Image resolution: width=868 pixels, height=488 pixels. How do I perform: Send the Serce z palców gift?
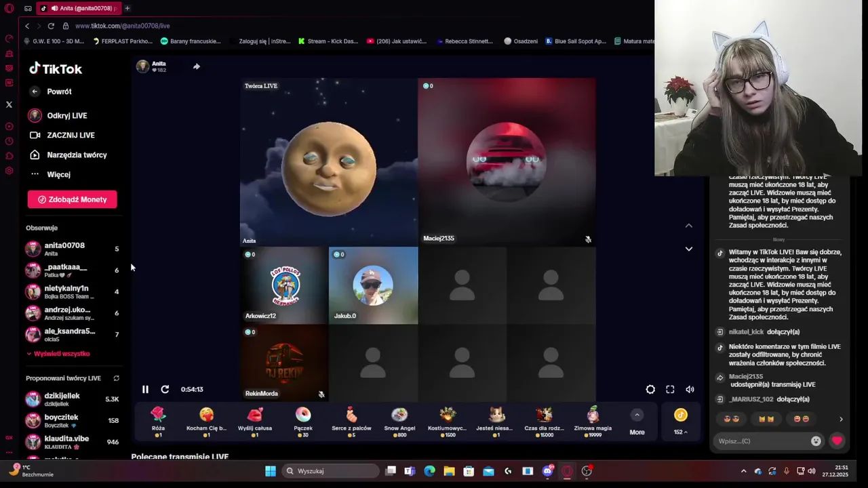(x=351, y=421)
